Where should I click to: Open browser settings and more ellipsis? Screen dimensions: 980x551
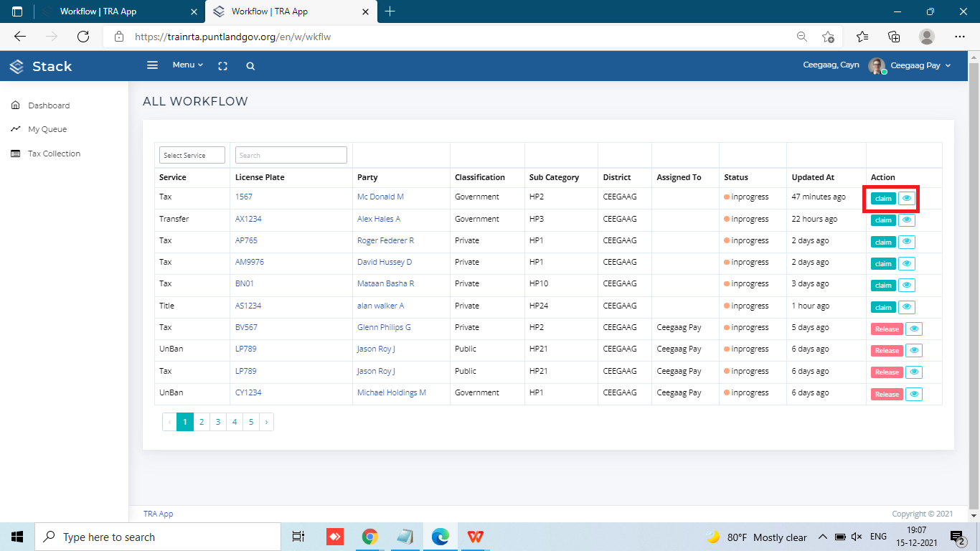tap(960, 37)
